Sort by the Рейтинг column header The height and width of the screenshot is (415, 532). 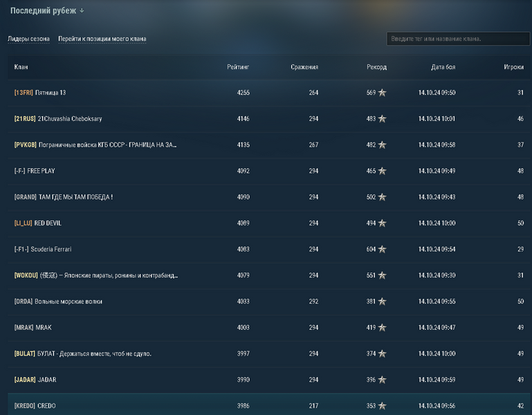[237, 67]
